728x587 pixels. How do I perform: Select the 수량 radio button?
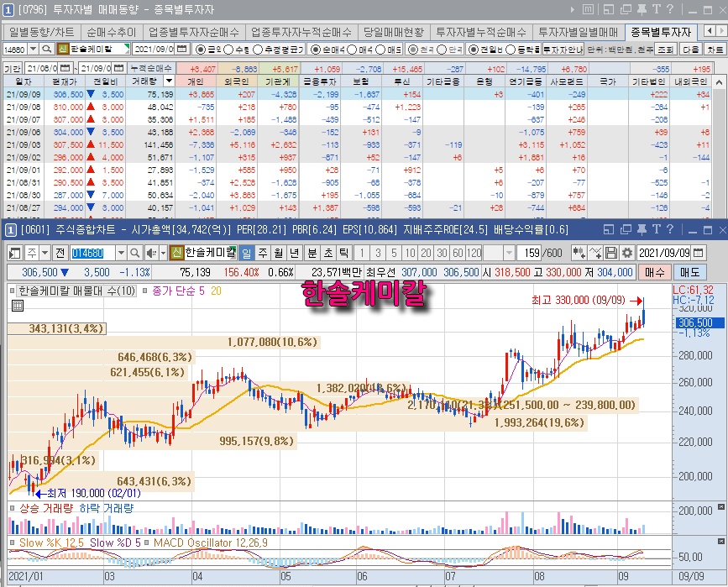coord(228,50)
